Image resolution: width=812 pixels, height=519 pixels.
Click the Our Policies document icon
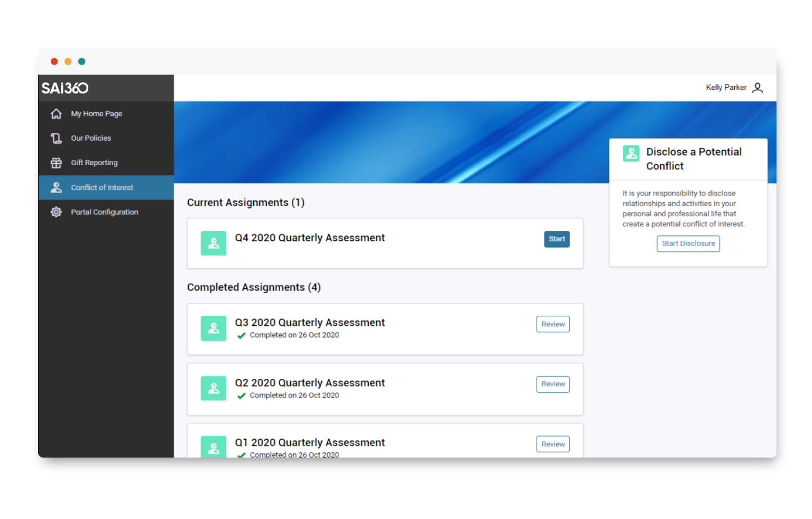[56, 138]
